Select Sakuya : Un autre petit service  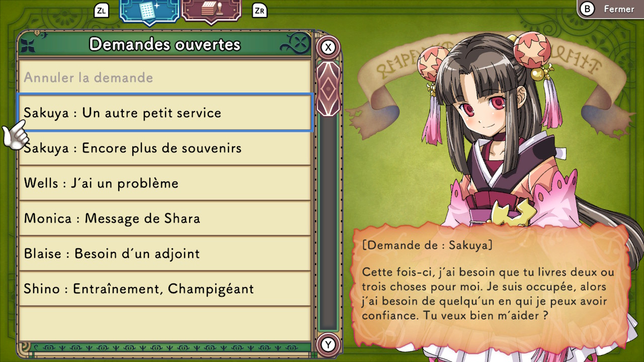[165, 113]
